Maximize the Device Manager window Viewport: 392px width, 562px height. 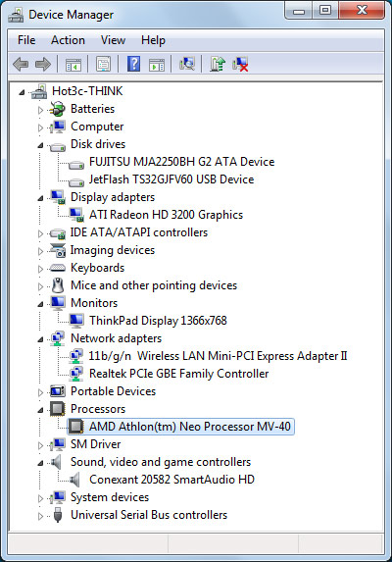coord(325,11)
